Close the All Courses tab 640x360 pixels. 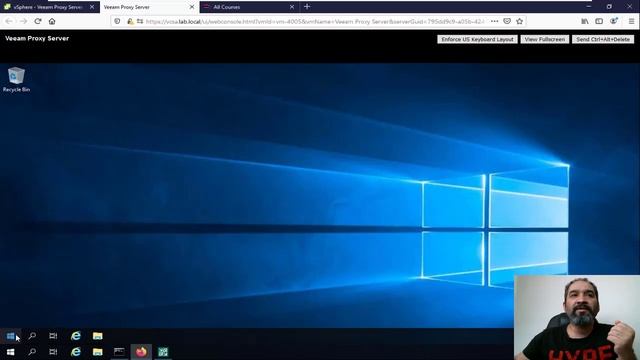click(292, 7)
